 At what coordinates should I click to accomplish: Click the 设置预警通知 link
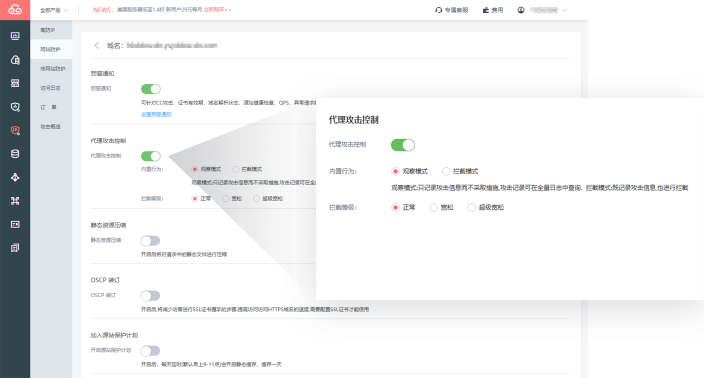click(156, 114)
